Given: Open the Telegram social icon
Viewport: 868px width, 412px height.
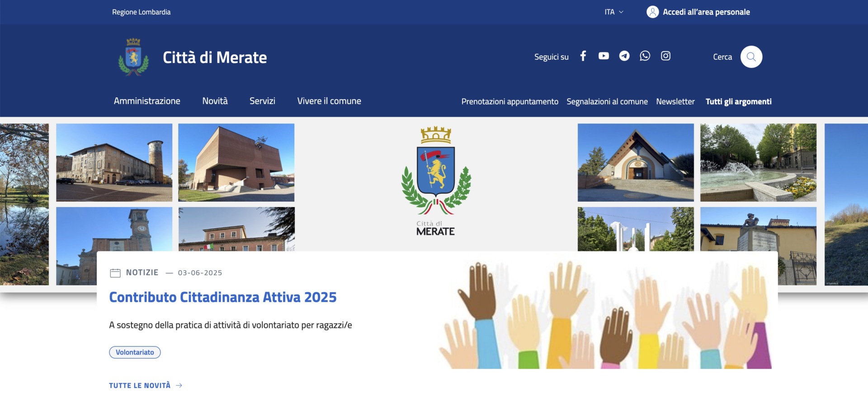Looking at the screenshot, I should [624, 56].
